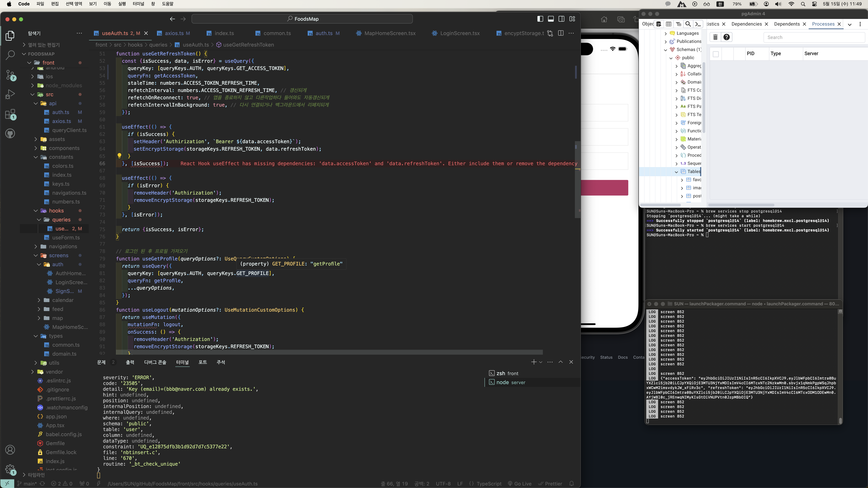The image size is (868, 488).
Task: Open the help icon in pgAdmin Processes
Action: 727,37
